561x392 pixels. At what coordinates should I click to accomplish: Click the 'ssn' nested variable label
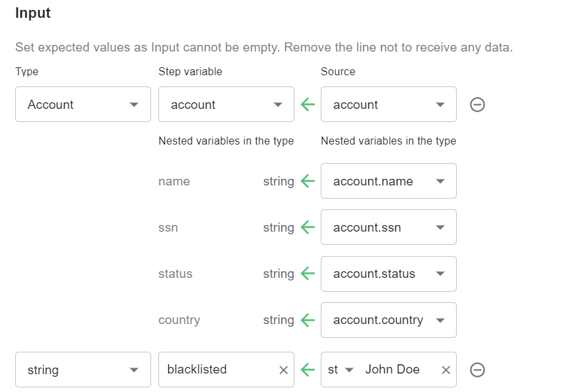tap(168, 228)
